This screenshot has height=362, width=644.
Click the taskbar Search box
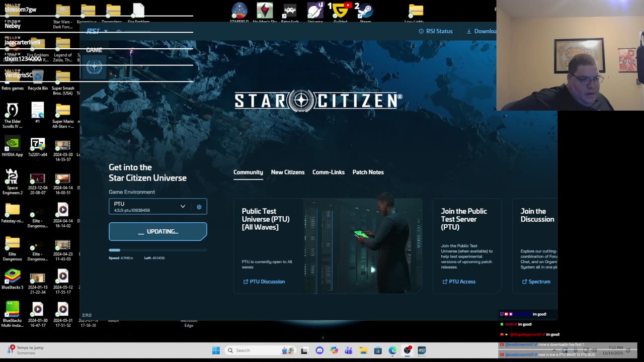(260, 350)
